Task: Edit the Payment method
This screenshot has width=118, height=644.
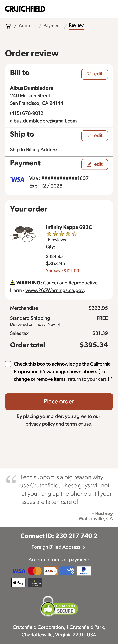Action: pyautogui.click(x=94, y=164)
